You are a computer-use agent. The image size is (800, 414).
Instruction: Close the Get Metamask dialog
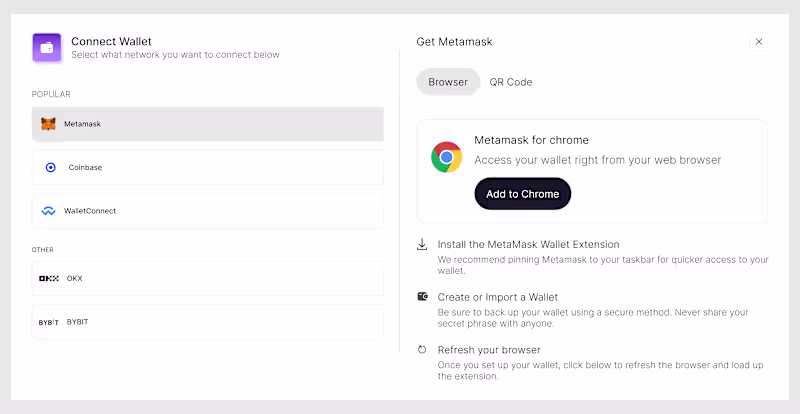[x=759, y=42]
